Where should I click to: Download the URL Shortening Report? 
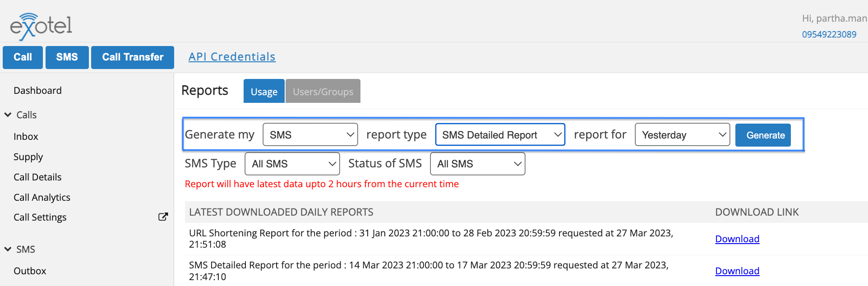pyautogui.click(x=737, y=239)
